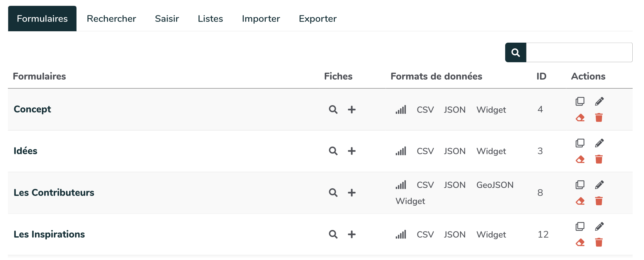Edit the Idées form with pencil
Viewport: 644px width, 260px height.
[599, 143]
